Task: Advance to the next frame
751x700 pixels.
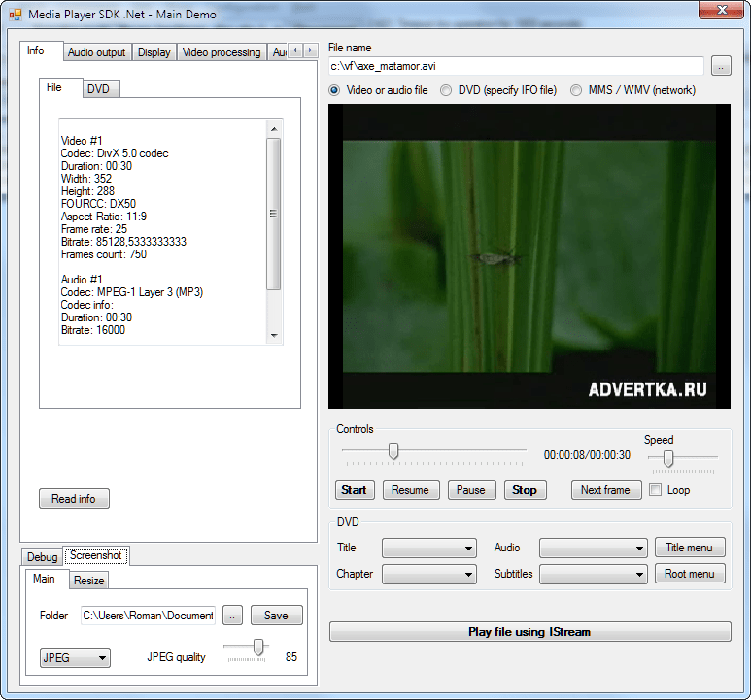Action: coord(604,490)
